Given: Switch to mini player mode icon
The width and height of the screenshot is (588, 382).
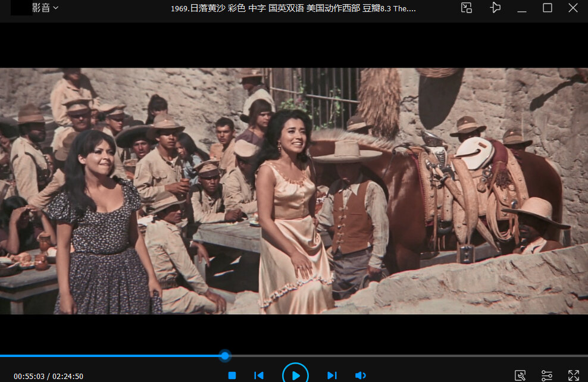Looking at the screenshot, I should [x=467, y=8].
